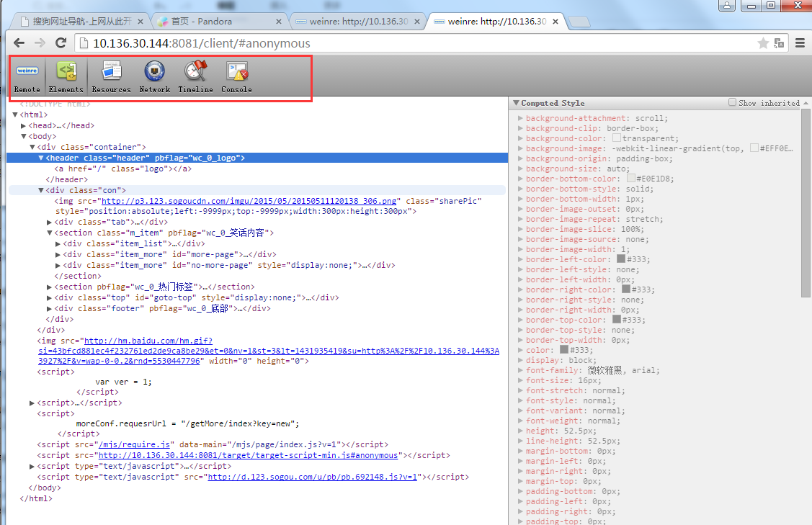Open the browser hamburger menu
The height and width of the screenshot is (525, 812).
pos(800,43)
